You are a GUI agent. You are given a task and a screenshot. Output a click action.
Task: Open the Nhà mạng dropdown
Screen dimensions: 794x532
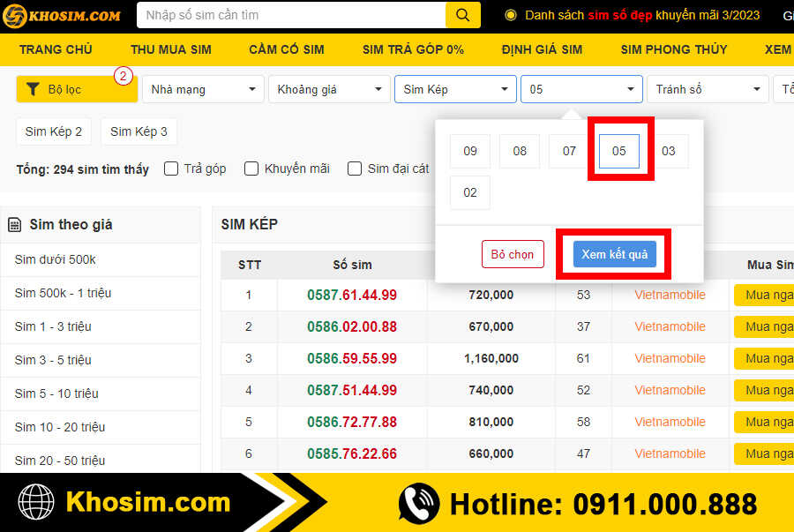point(203,89)
